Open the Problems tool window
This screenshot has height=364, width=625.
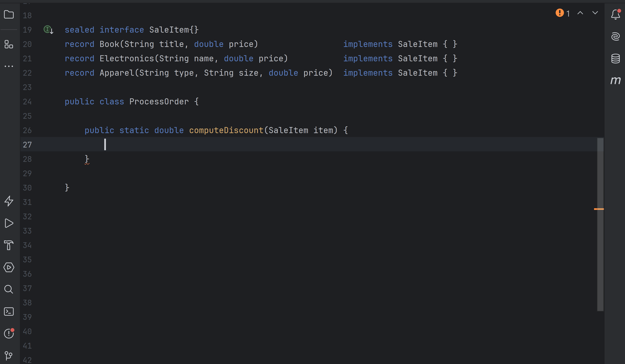click(9, 333)
